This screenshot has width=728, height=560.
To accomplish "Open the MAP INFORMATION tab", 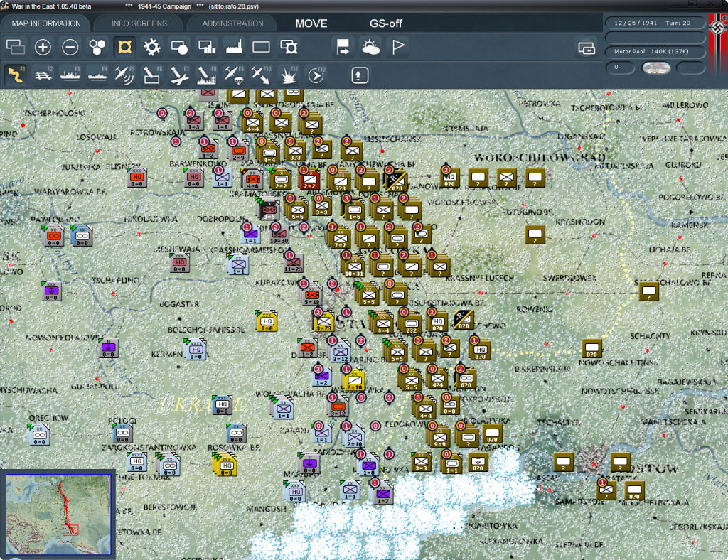I will click(46, 23).
